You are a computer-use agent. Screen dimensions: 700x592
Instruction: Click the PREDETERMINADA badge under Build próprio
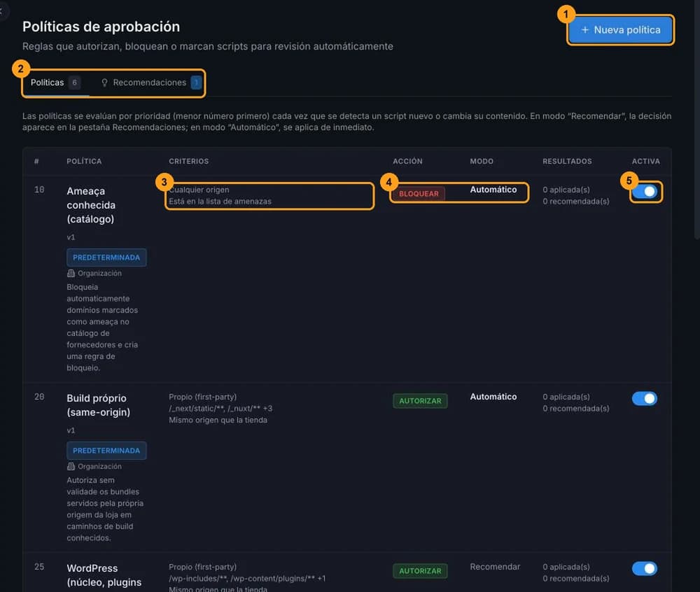coord(106,451)
